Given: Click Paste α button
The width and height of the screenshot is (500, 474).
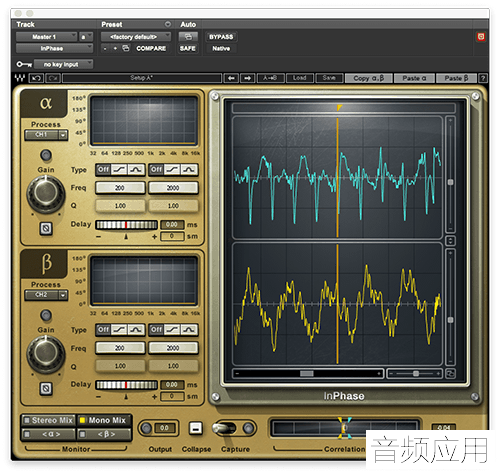Looking at the screenshot, I should point(414,78).
